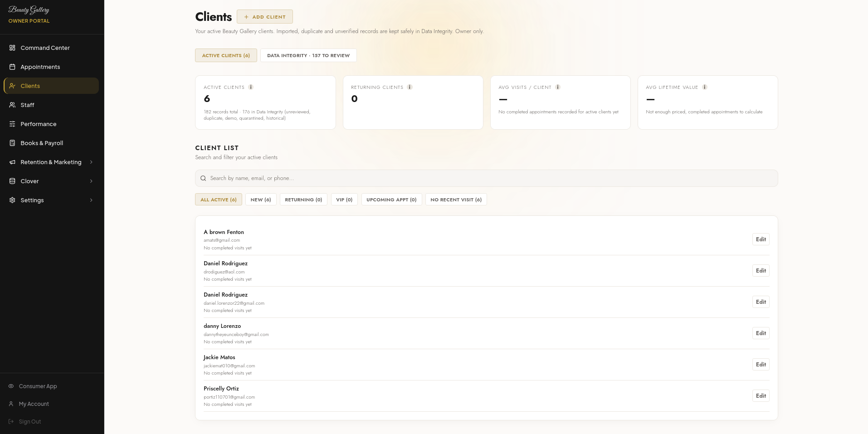Click the Staff people icon

pos(12,105)
